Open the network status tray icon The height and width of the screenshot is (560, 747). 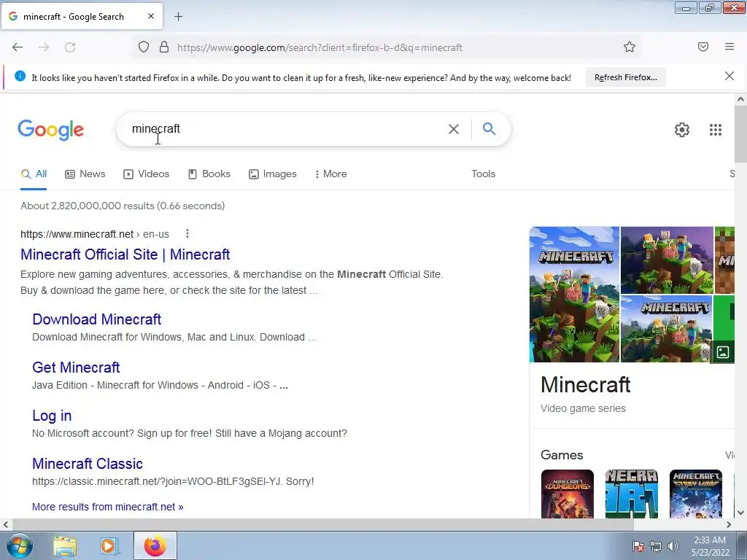pos(656,546)
